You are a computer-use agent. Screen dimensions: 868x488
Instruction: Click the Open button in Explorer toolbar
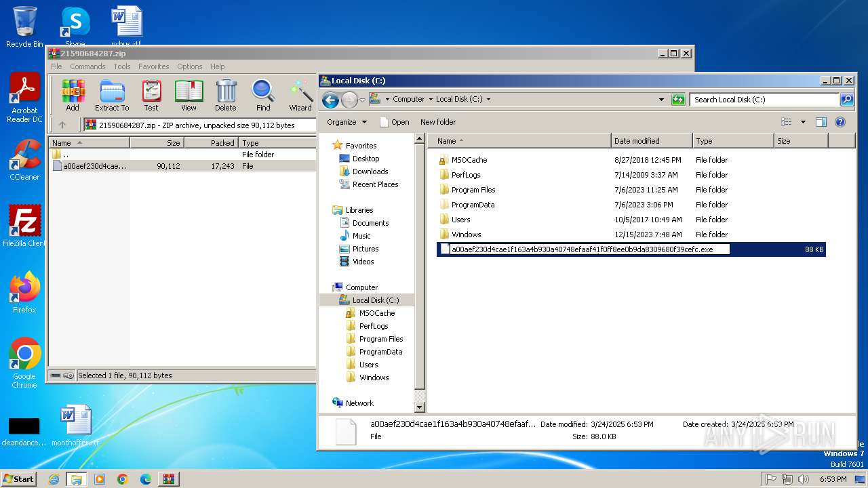[x=394, y=122]
